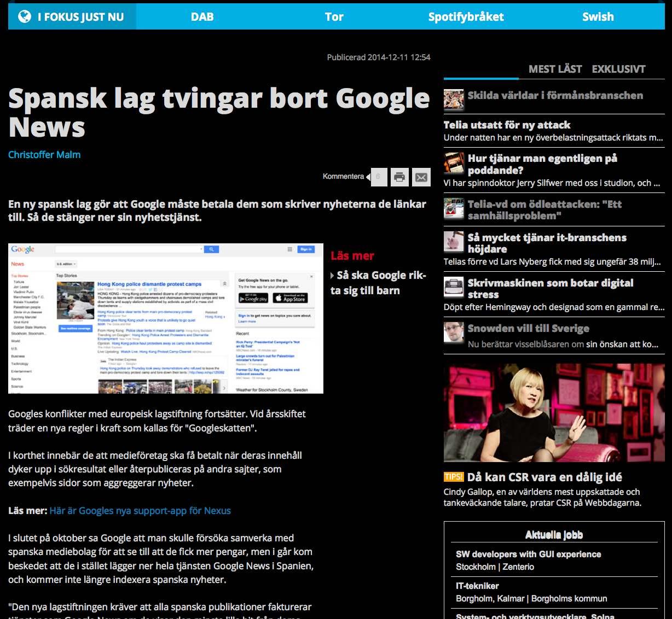Open SW developers with GUI experience job
This screenshot has height=619, width=672.
tap(528, 554)
